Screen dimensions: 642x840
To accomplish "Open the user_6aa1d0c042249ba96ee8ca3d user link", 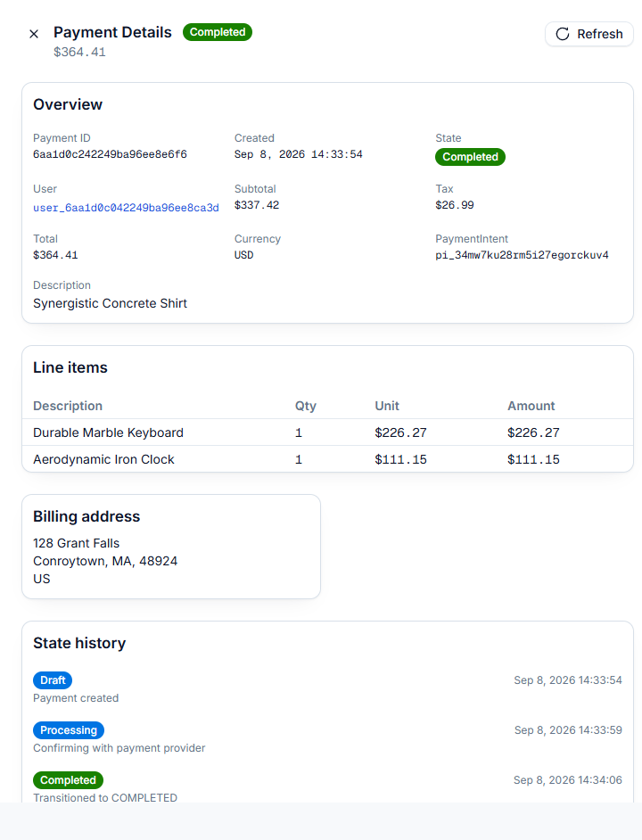I will [x=126, y=207].
